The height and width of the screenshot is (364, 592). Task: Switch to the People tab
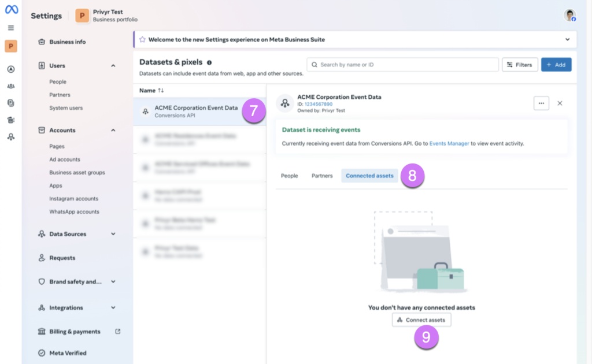pos(289,176)
